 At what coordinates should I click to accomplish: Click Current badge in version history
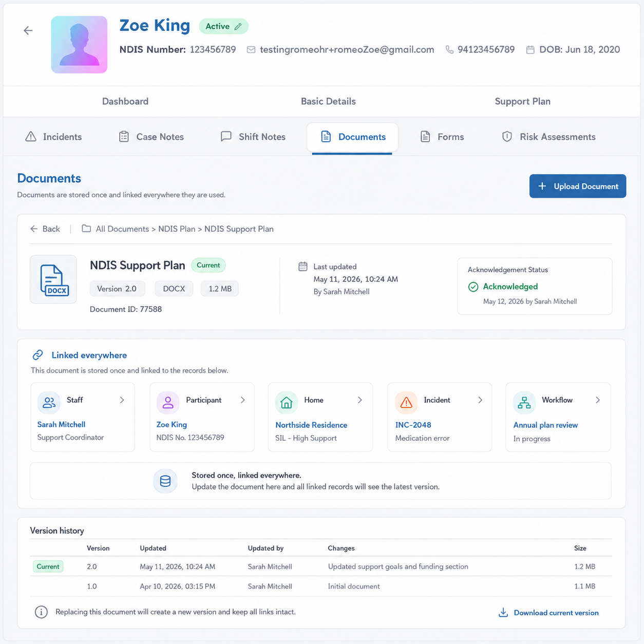pos(48,566)
